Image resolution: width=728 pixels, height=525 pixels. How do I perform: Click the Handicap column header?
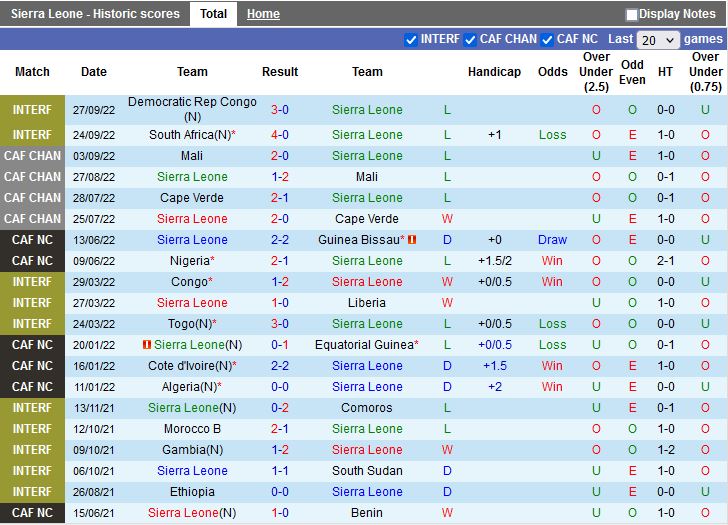[494, 72]
